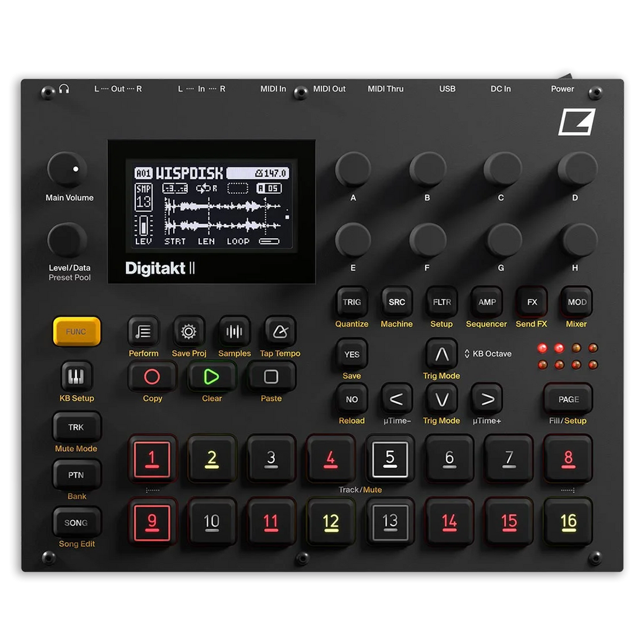Open Samples browser via the waveform icon
Viewport: 644px width, 644px height.
click(x=234, y=331)
